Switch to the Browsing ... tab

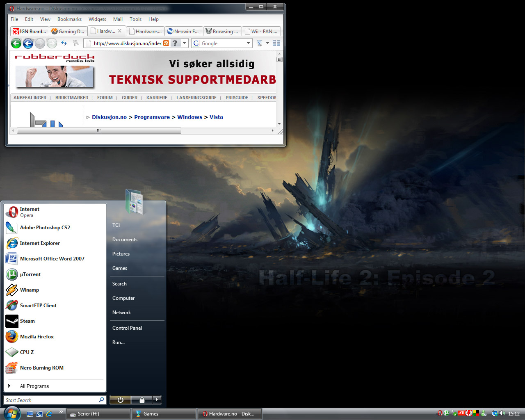pyautogui.click(x=222, y=31)
